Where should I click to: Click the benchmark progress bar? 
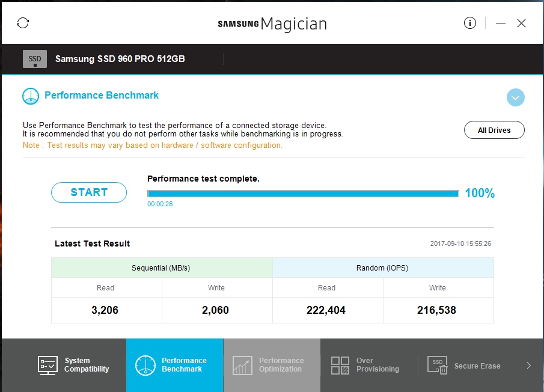pos(303,194)
